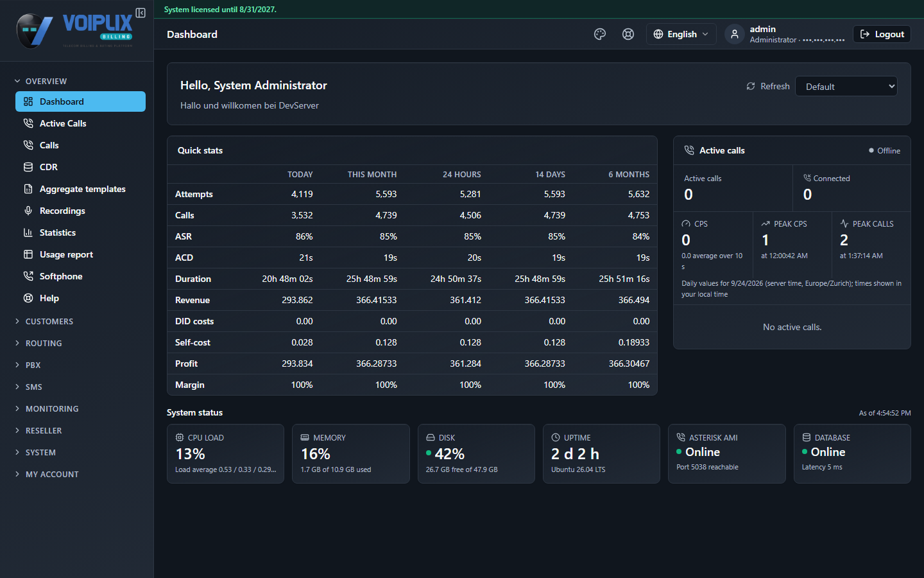Click the refresh arrows icon
The height and width of the screenshot is (578, 924).
751,86
